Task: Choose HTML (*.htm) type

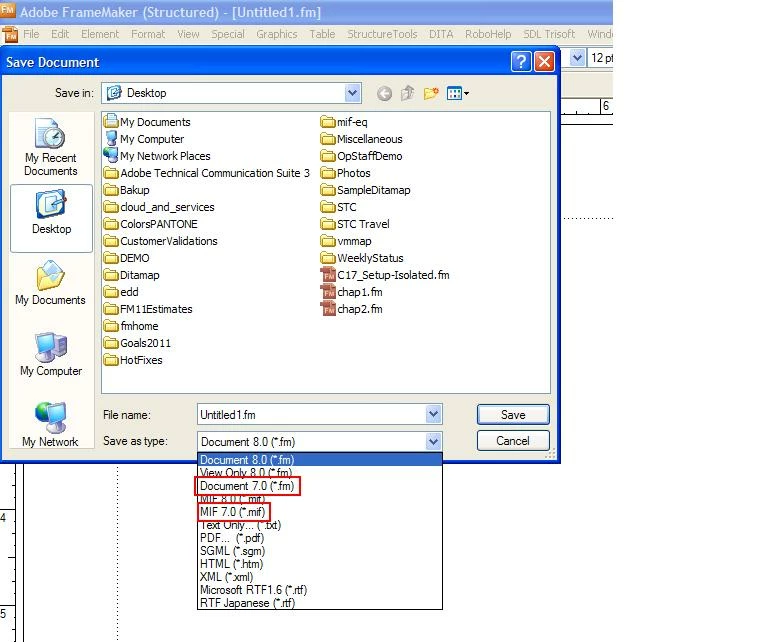Action: point(320,564)
